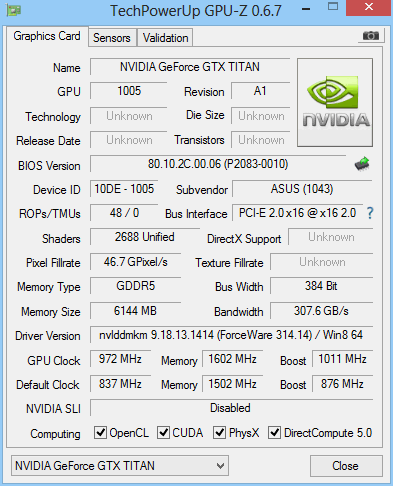
Task: Click the Driver Version field value
Action: coord(231,335)
